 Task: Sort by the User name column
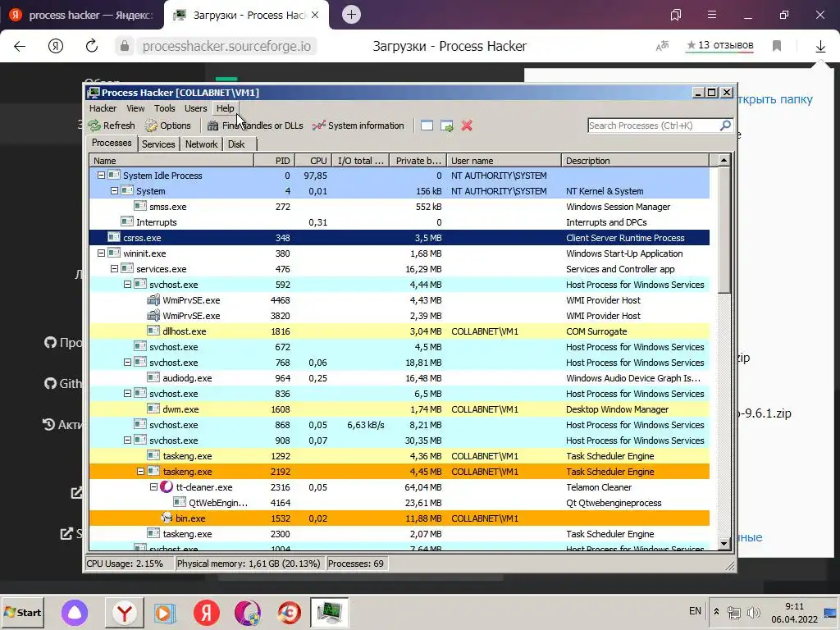click(504, 161)
